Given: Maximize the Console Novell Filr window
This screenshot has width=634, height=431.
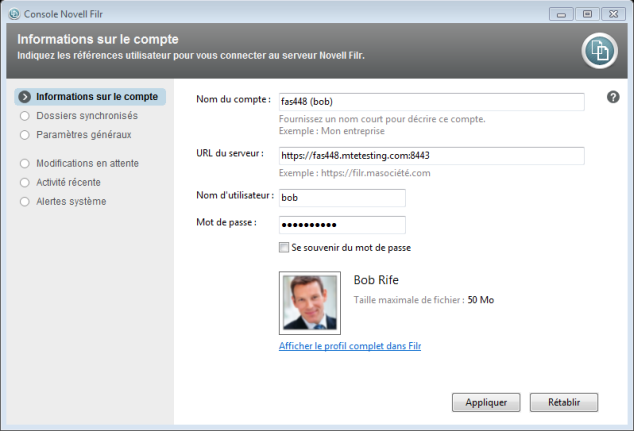Looking at the screenshot, I should click(x=587, y=14).
